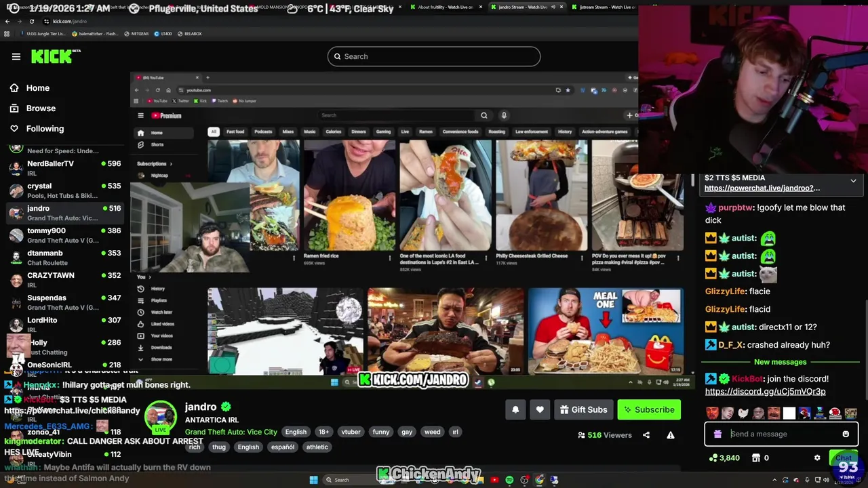Select the Podcasts chip in YouTube
The width and height of the screenshot is (868, 488).
pos(263,131)
